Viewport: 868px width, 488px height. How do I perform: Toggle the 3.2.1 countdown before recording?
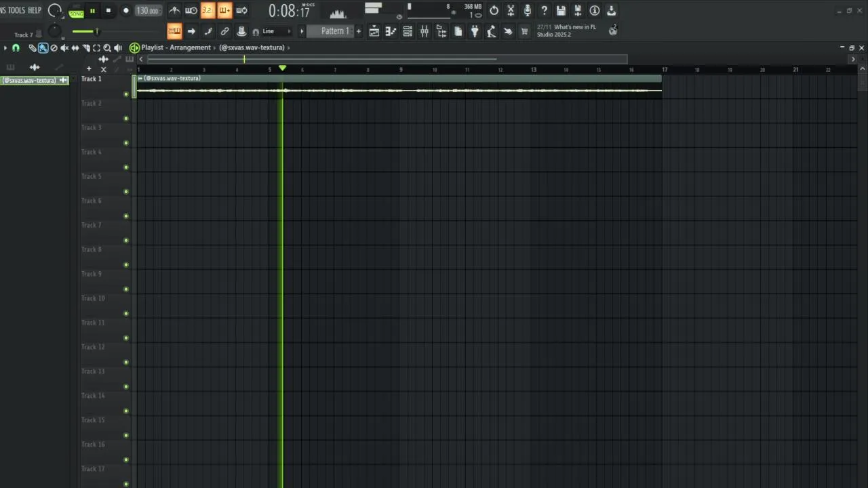pyautogui.click(x=208, y=10)
